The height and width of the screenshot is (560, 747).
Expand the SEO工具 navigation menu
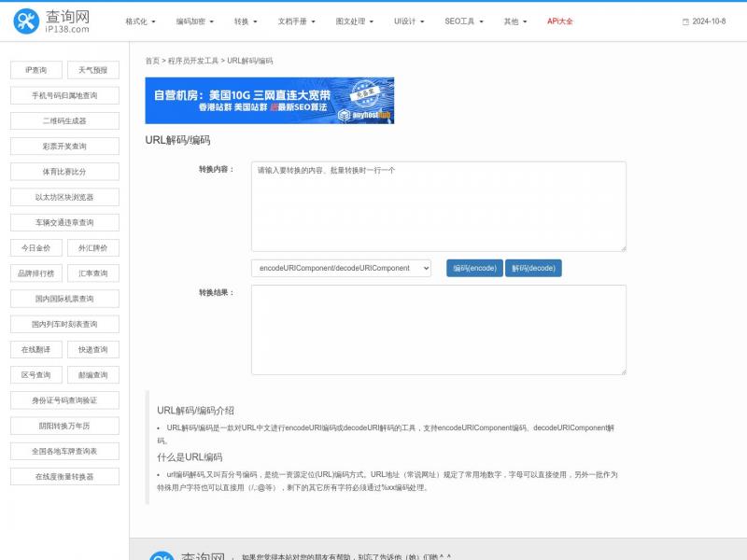click(x=462, y=21)
